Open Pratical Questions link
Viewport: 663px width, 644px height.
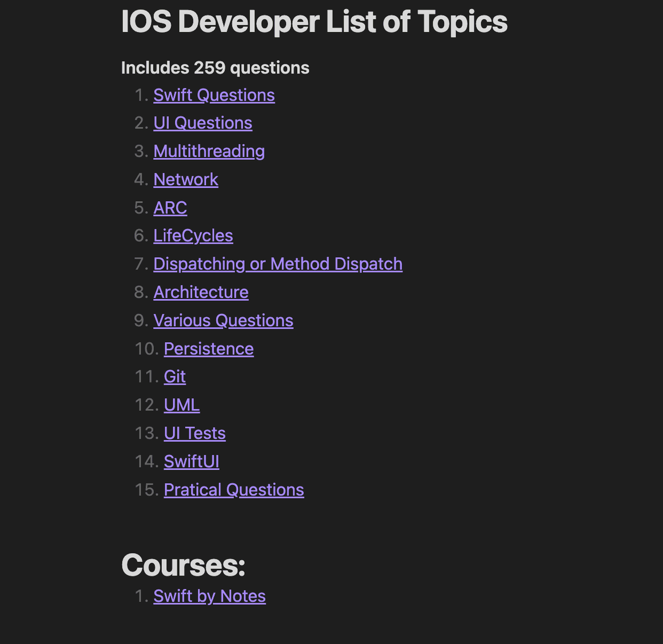234,490
